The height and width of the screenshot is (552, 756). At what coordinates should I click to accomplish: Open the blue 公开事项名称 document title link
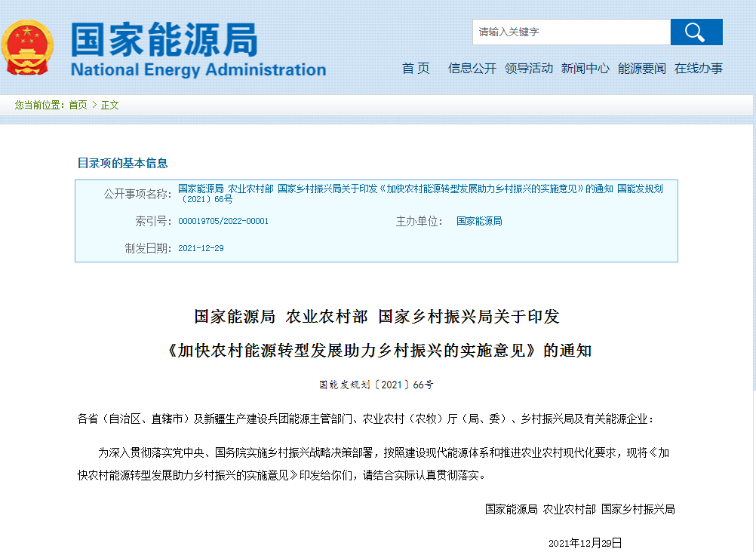click(x=420, y=189)
